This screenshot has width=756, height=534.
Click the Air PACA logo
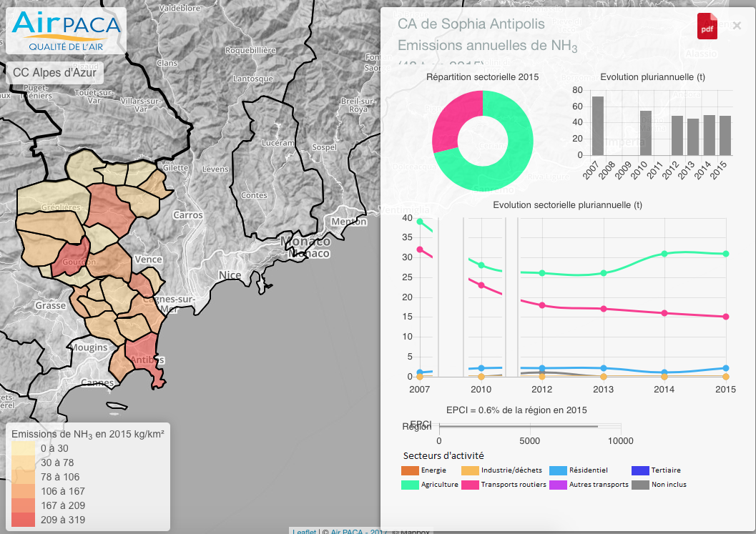pyautogui.click(x=66, y=31)
